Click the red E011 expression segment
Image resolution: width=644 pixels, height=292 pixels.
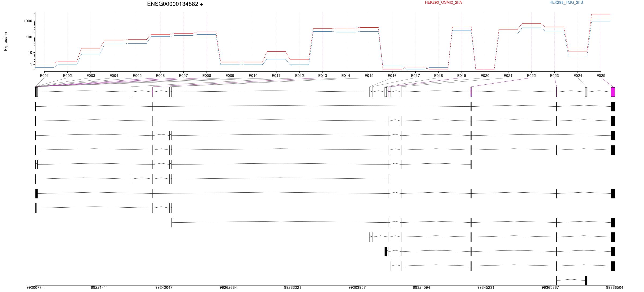pos(276,51)
